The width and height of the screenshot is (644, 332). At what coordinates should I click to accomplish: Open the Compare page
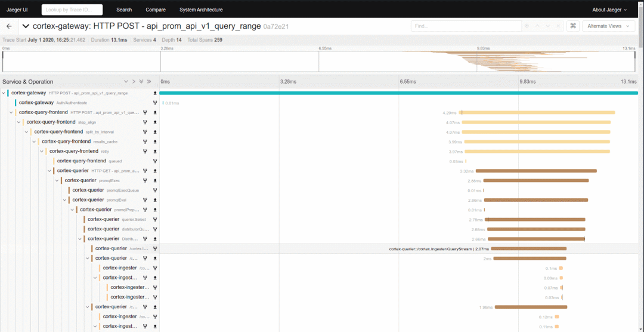pyautogui.click(x=156, y=10)
